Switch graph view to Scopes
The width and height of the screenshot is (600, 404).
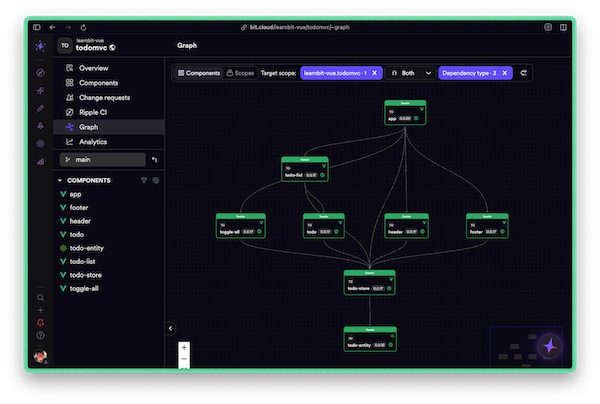[240, 73]
